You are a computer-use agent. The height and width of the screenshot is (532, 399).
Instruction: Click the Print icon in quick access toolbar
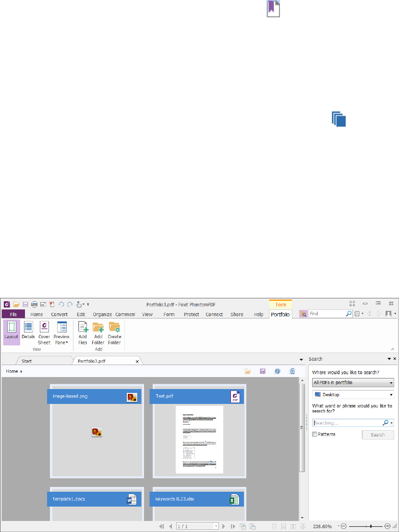tap(34, 304)
